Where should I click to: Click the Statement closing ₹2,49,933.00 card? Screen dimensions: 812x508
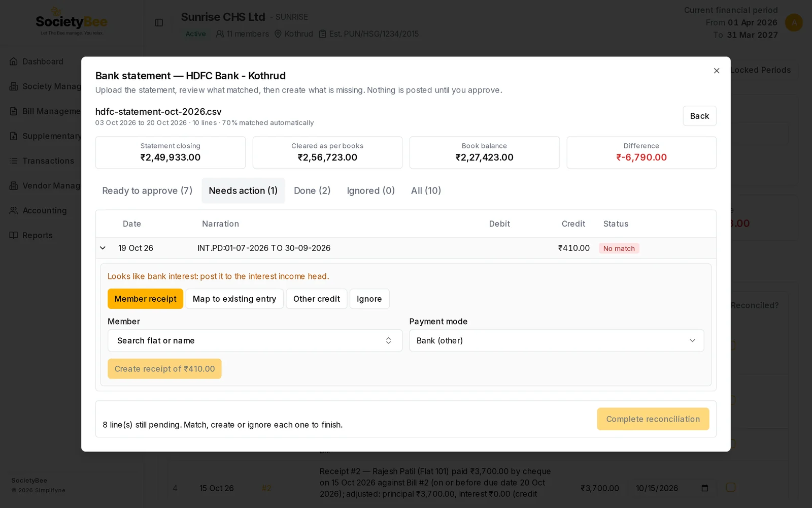pyautogui.click(x=171, y=152)
